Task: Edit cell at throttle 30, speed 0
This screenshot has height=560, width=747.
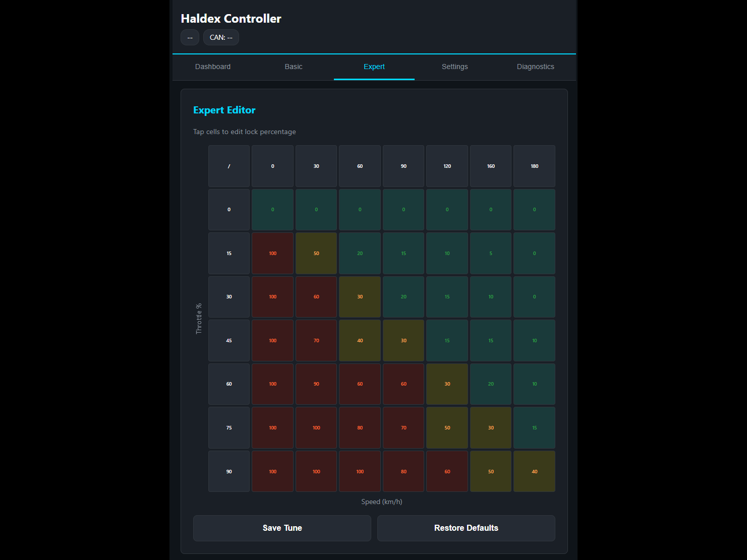Action: (x=272, y=297)
